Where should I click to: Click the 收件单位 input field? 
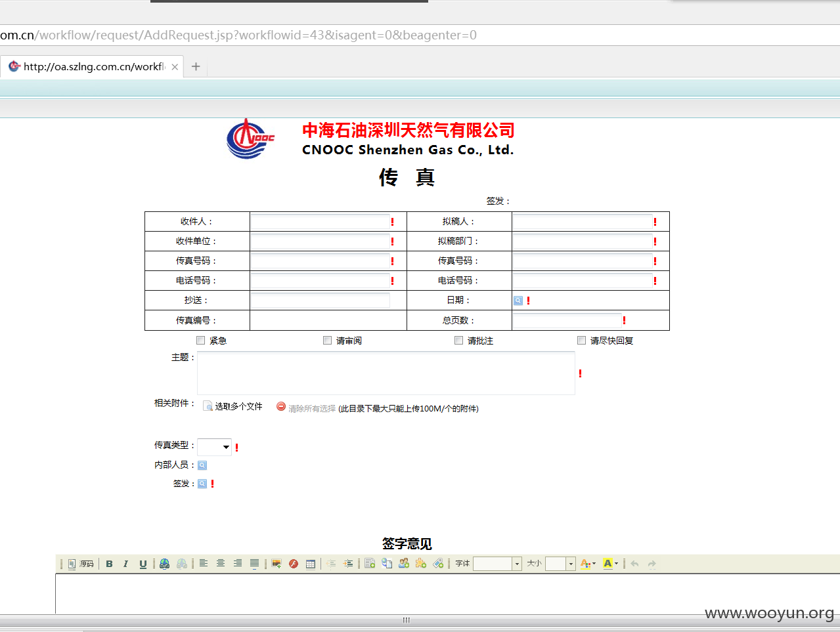click(x=320, y=242)
